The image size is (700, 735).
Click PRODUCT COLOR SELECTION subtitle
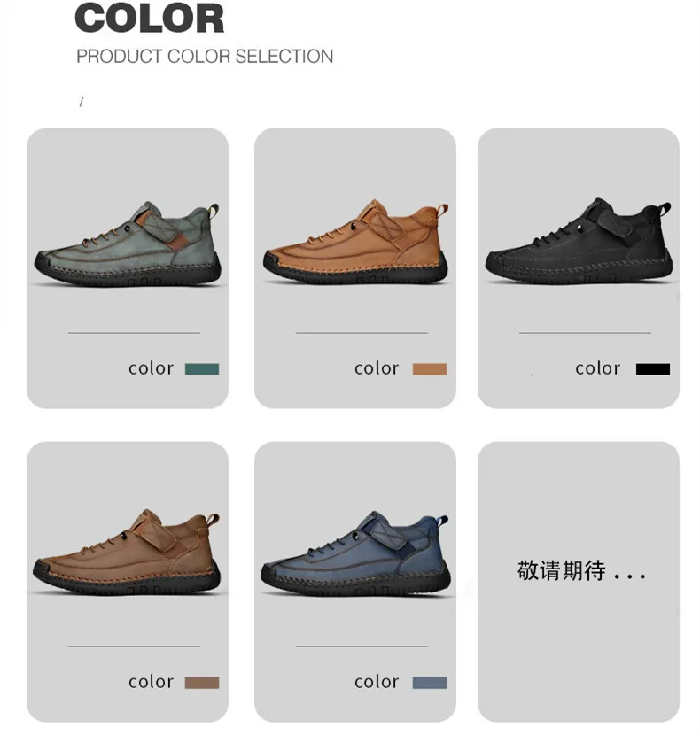point(205,57)
